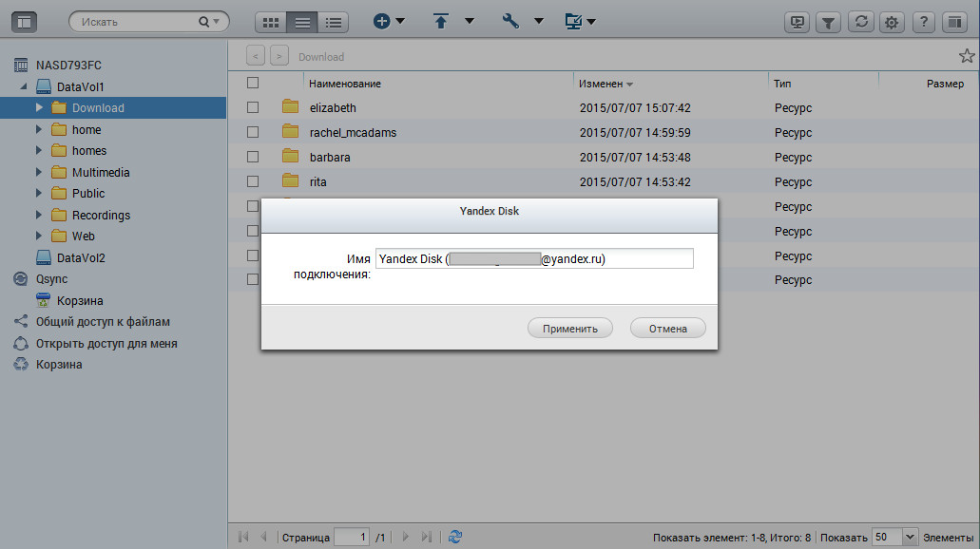The width and height of the screenshot is (980, 549).
Task: Open the Qsync Корзина recycle bin
Action: click(x=80, y=300)
